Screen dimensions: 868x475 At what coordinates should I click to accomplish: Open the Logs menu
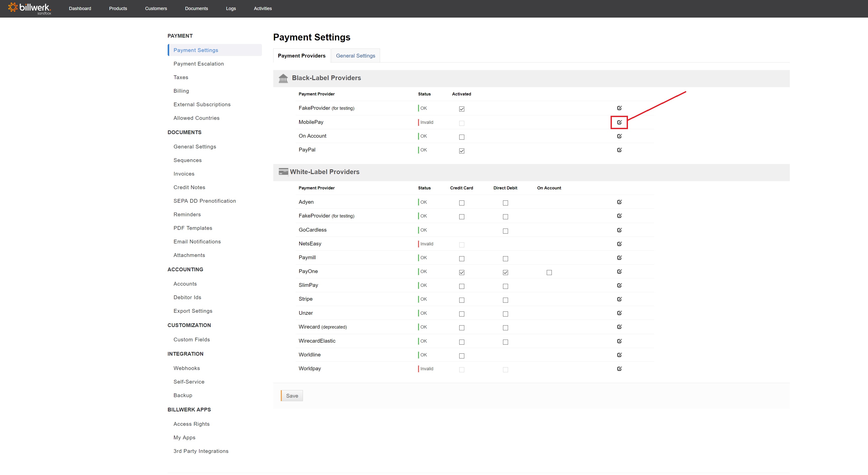point(231,9)
